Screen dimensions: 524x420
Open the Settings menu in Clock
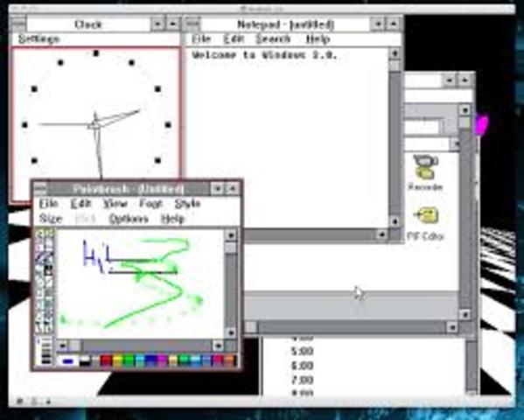[38, 38]
